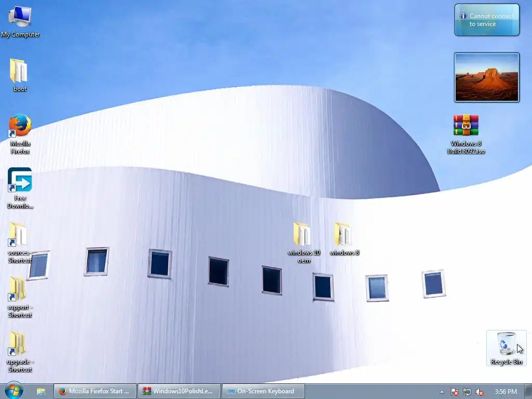Select the Free Download Manager shortcut

point(20,188)
